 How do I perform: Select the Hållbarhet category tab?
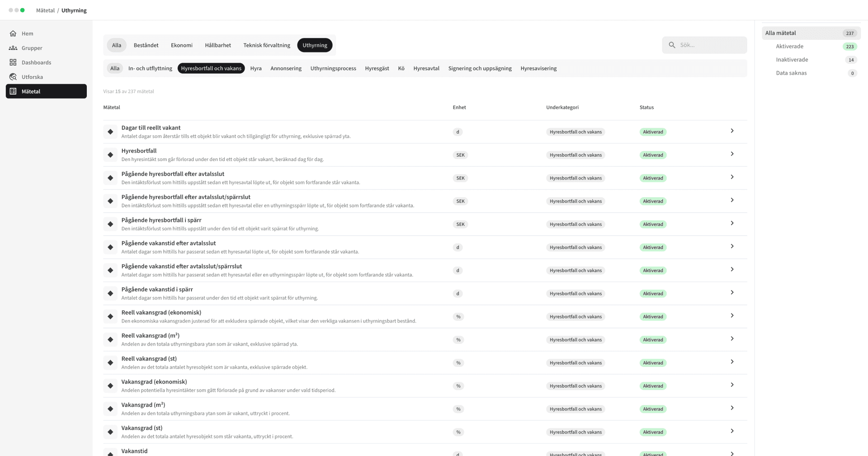click(218, 45)
